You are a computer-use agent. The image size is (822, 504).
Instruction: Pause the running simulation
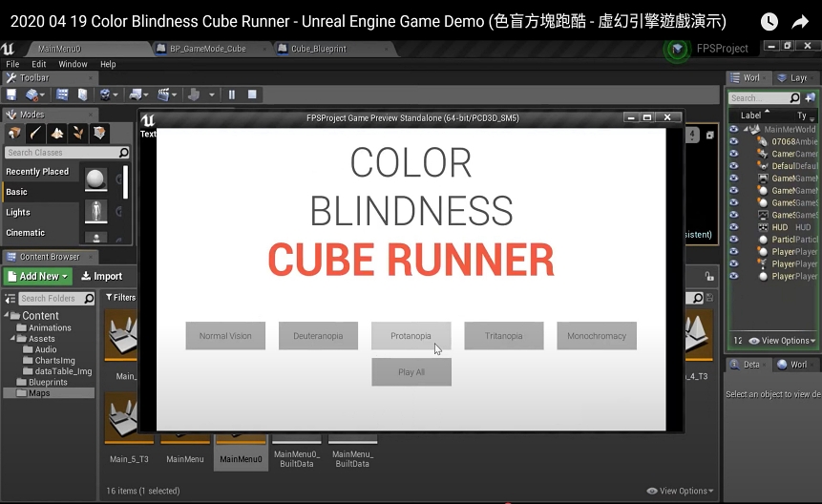[232, 94]
